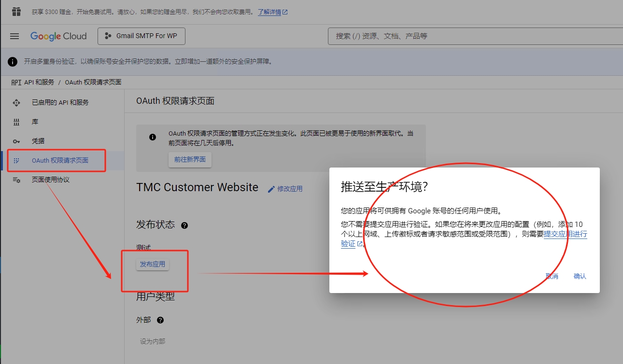Screen dimensions: 623x364
Task: Click the 设为内部 button
Action: 153,341
